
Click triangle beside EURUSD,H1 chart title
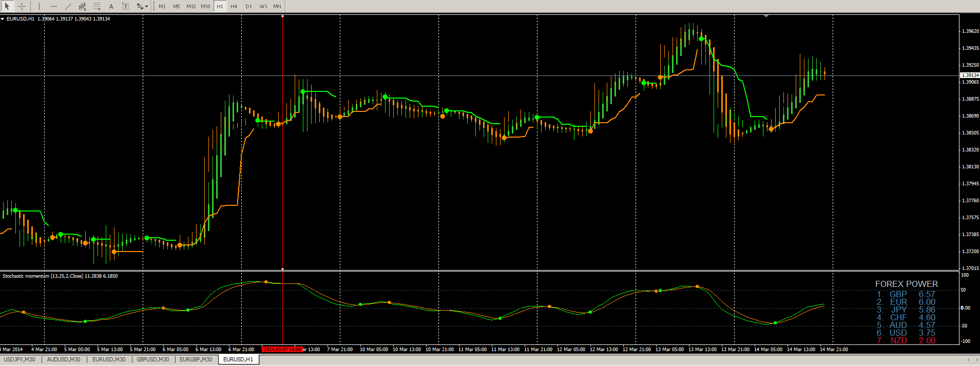click(x=3, y=19)
